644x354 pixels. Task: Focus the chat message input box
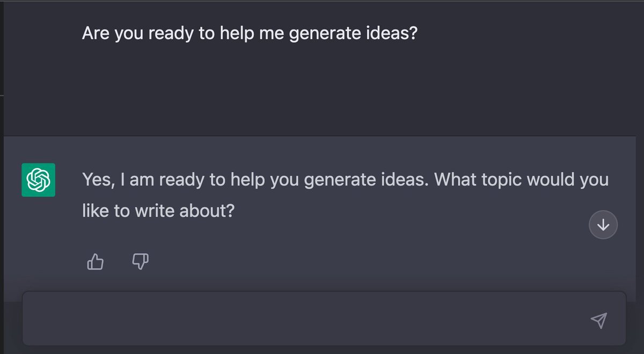click(306, 320)
